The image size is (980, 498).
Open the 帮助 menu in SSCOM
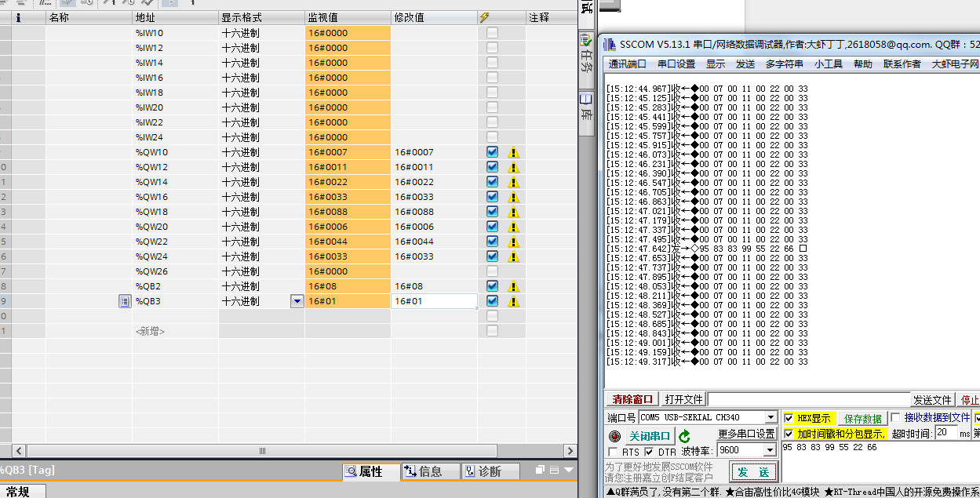tap(863, 64)
